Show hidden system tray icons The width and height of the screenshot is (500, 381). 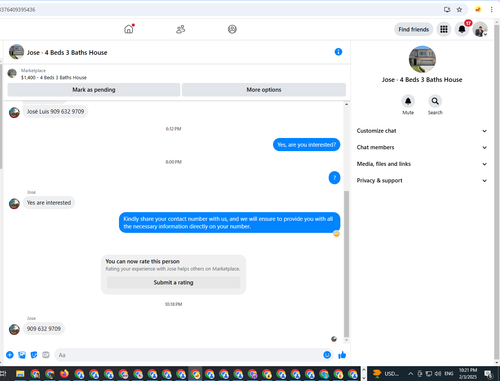click(x=411, y=374)
